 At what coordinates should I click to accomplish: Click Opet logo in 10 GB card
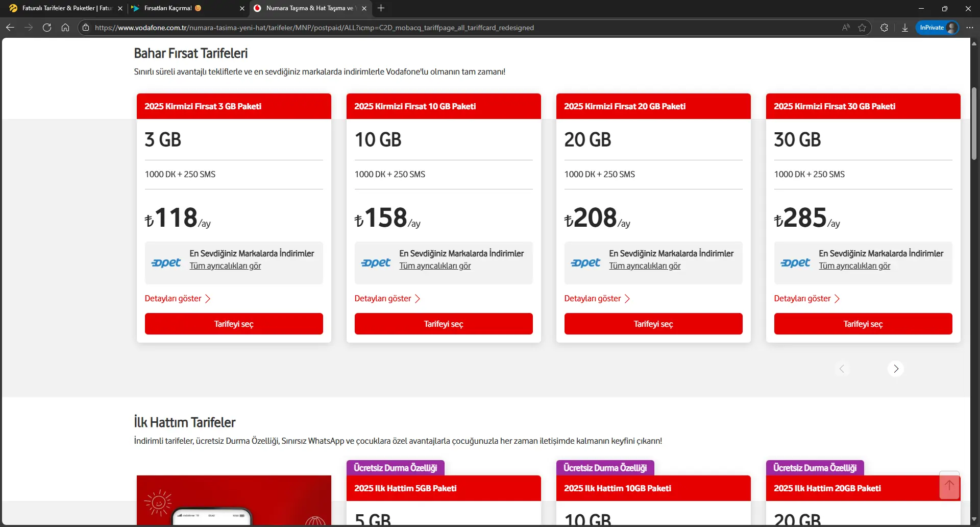(376, 262)
